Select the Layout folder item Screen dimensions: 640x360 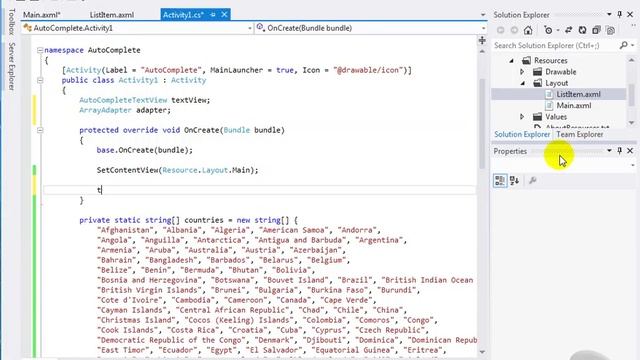tap(556, 83)
